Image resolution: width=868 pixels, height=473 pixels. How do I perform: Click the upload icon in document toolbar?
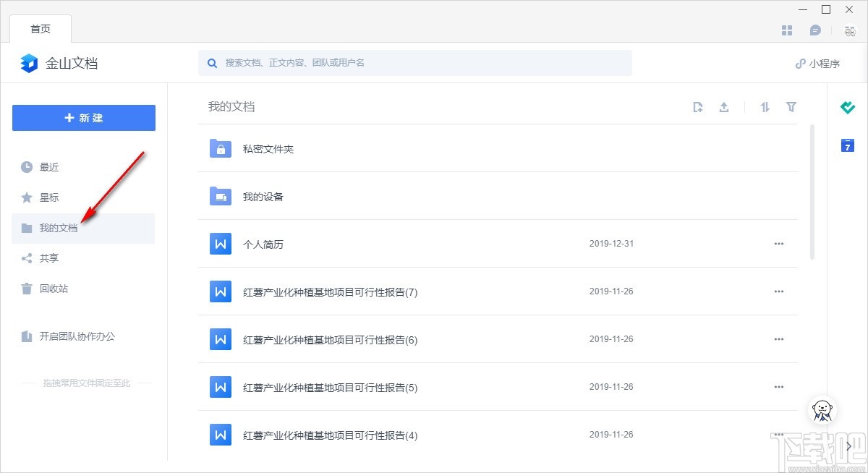tap(724, 107)
